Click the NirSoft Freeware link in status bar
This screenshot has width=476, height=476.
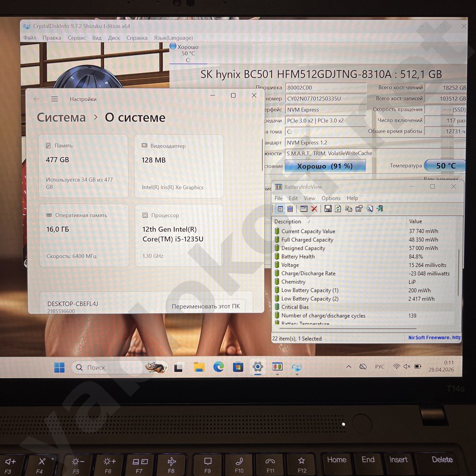click(x=434, y=338)
